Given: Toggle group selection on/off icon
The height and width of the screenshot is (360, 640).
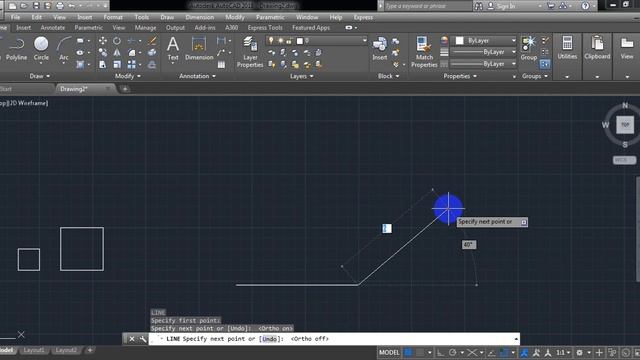Looking at the screenshot, I should click(545, 64).
